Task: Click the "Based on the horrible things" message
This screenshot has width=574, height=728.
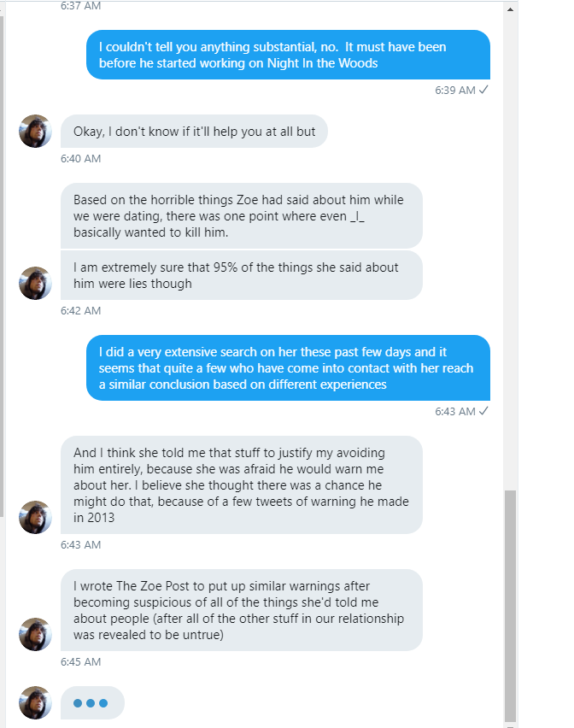Action: 241,216
